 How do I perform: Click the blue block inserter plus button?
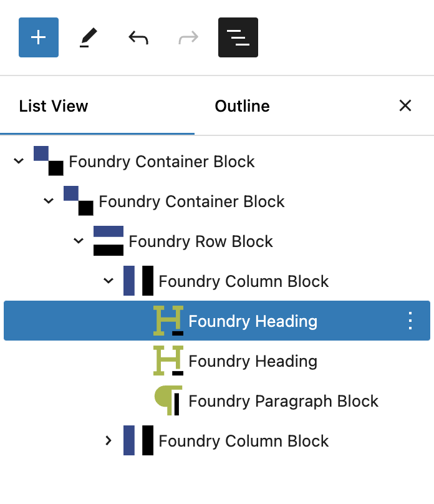(39, 37)
